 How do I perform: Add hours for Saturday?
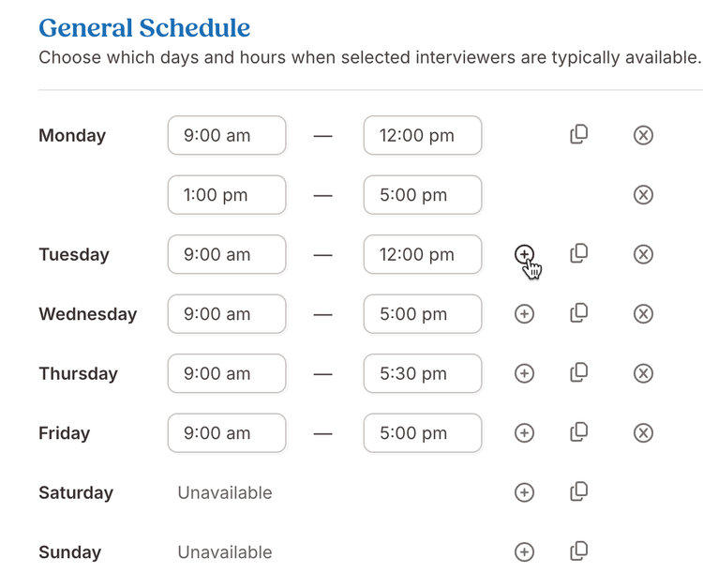(x=524, y=492)
